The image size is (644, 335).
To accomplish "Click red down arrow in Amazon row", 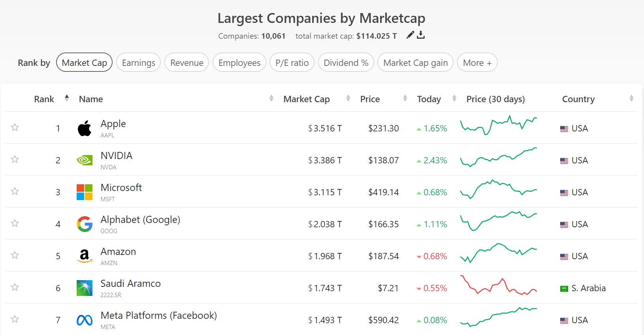I will (x=419, y=257).
